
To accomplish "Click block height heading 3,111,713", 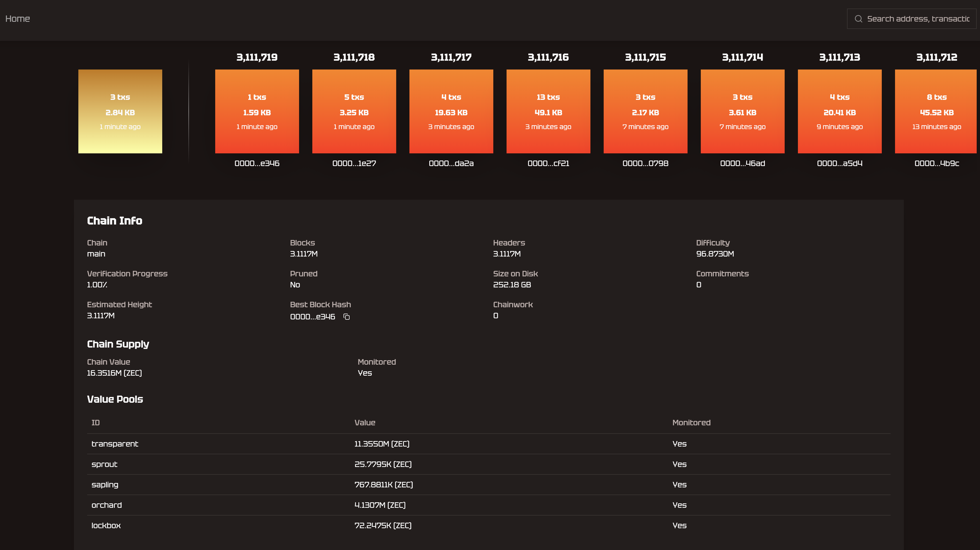I will click(x=839, y=57).
